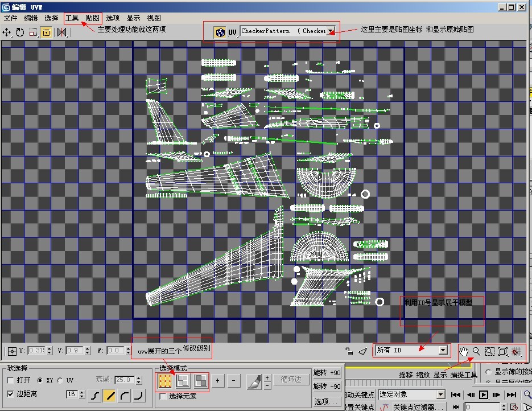
Task: Click the U coordinate input field
Action: click(36, 351)
